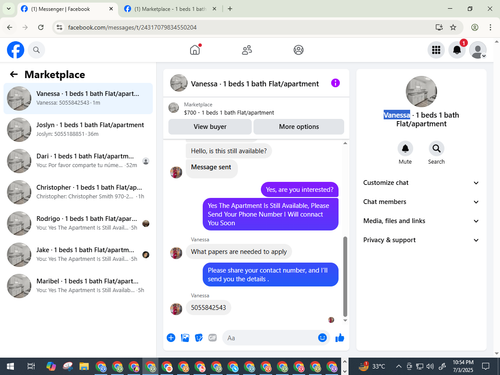Open the Friends icon in top navigation
The width and height of the screenshot is (500, 375).
[247, 50]
